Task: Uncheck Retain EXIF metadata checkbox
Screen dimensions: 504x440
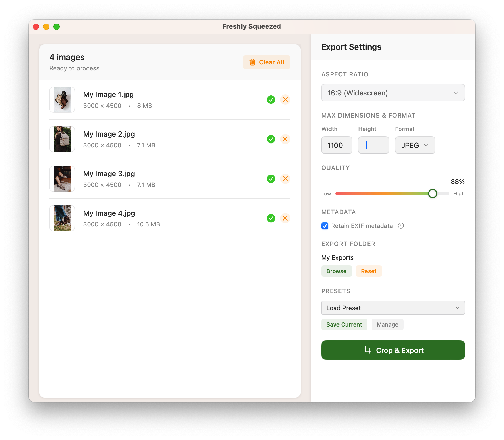Action: point(325,226)
